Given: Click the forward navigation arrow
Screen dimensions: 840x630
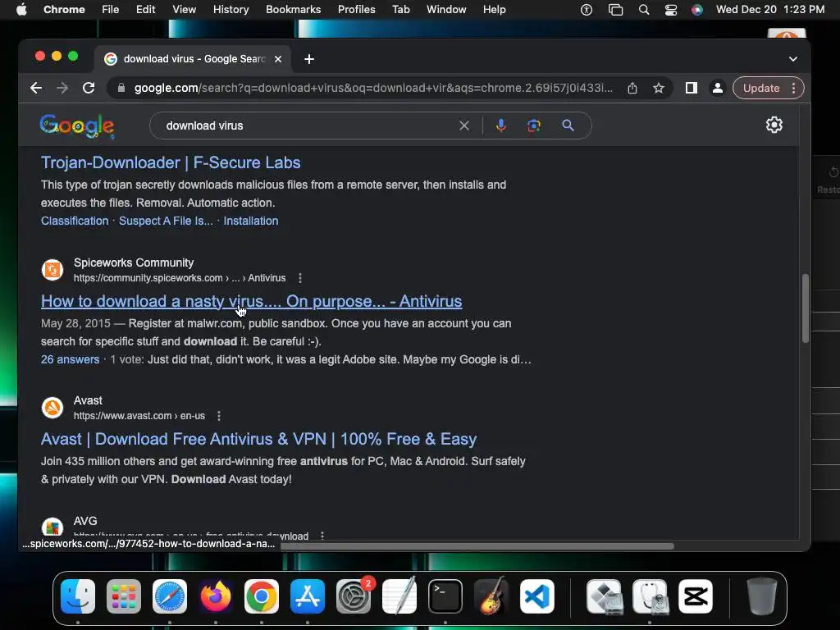Looking at the screenshot, I should click(x=62, y=88).
